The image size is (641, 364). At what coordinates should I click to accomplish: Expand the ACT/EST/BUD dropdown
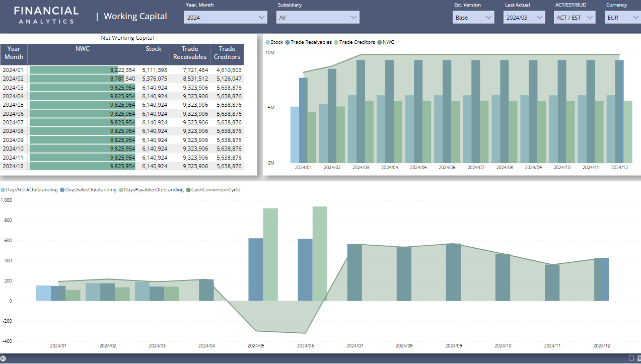[x=575, y=18]
